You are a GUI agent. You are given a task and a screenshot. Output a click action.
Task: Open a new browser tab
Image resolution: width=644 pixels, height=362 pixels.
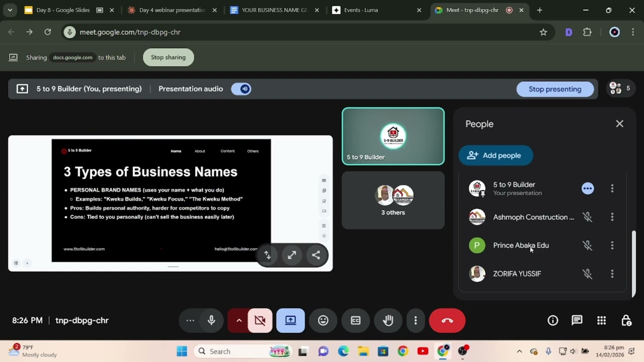pos(539,10)
